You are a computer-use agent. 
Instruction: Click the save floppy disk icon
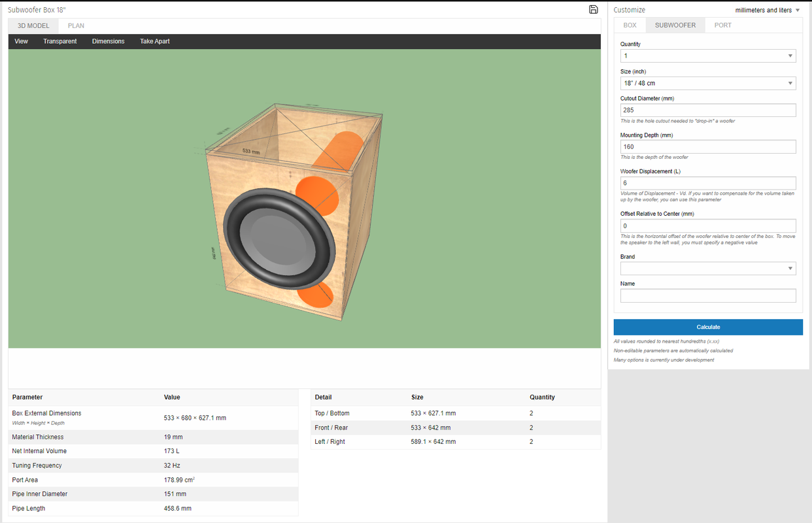[593, 9]
